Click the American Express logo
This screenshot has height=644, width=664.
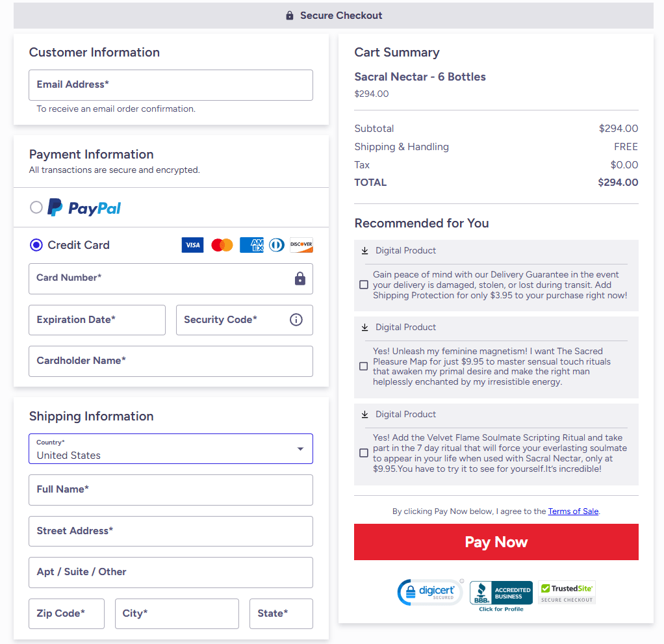251,245
